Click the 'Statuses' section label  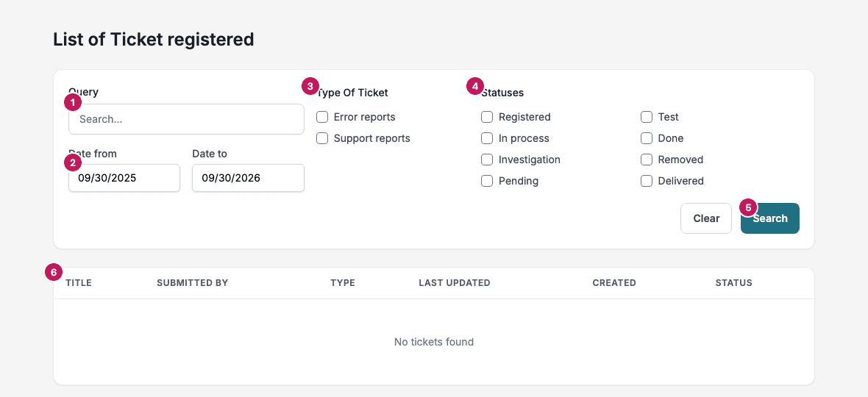pyautogui.click(x=502, y=93)
